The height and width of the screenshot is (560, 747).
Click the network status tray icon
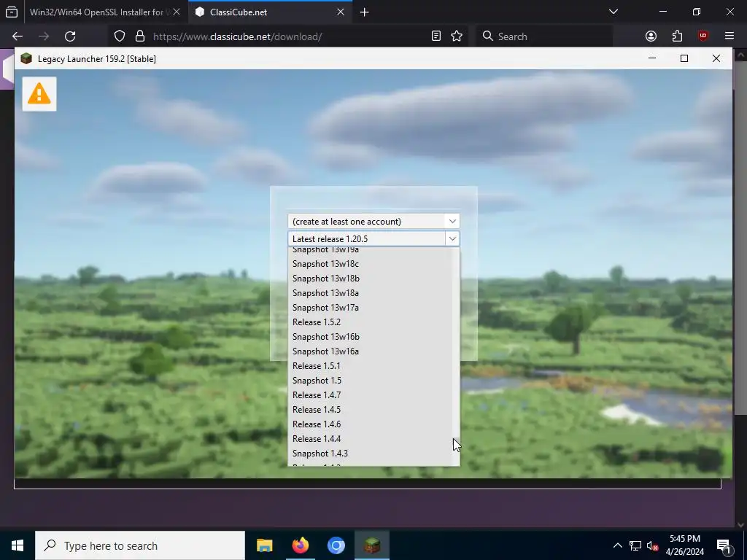[635, 545]
